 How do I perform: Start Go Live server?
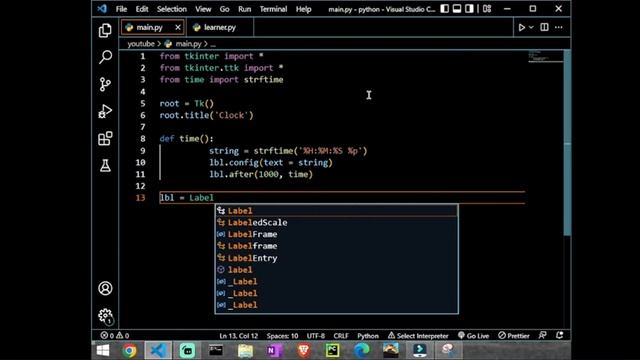point(473,336)
